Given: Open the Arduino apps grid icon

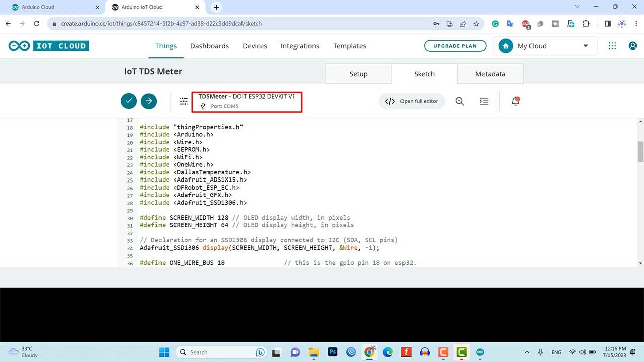Looking at the screenshot, I should tap(612, 46).
